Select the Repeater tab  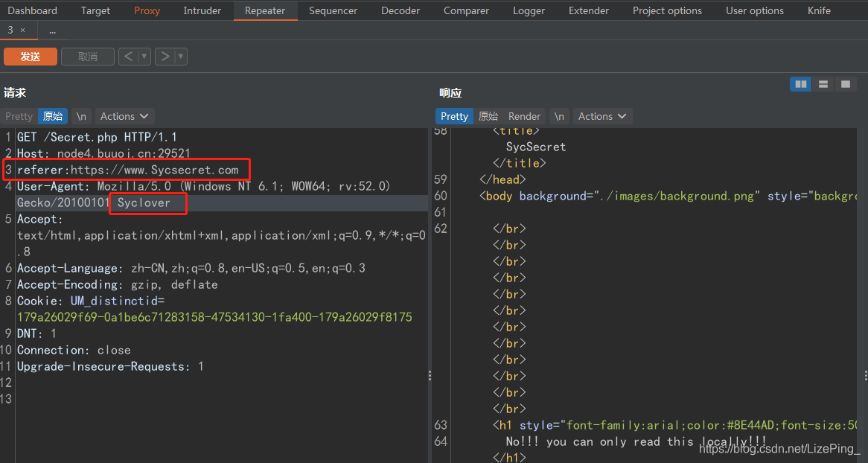coord(265,10)
